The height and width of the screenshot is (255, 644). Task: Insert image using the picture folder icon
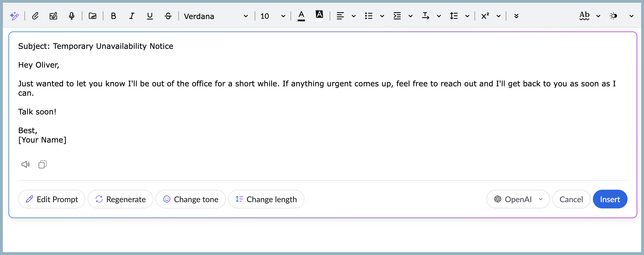(x=93, y=16)
